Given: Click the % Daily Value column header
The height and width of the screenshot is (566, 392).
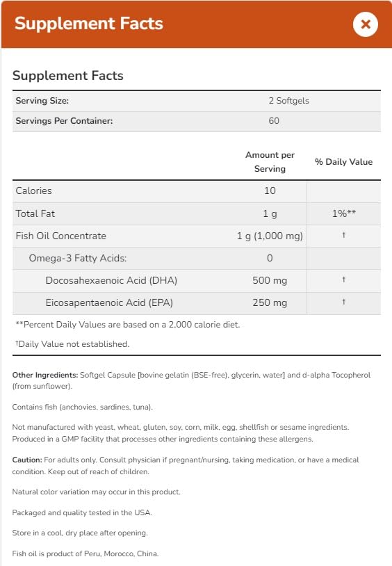Looking at the screenshot, I should [x=343, y=162].
